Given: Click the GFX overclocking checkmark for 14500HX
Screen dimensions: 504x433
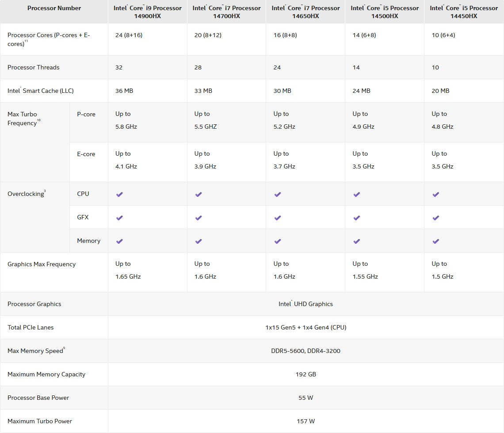Looking at the screenshot, I should (357, 218).
